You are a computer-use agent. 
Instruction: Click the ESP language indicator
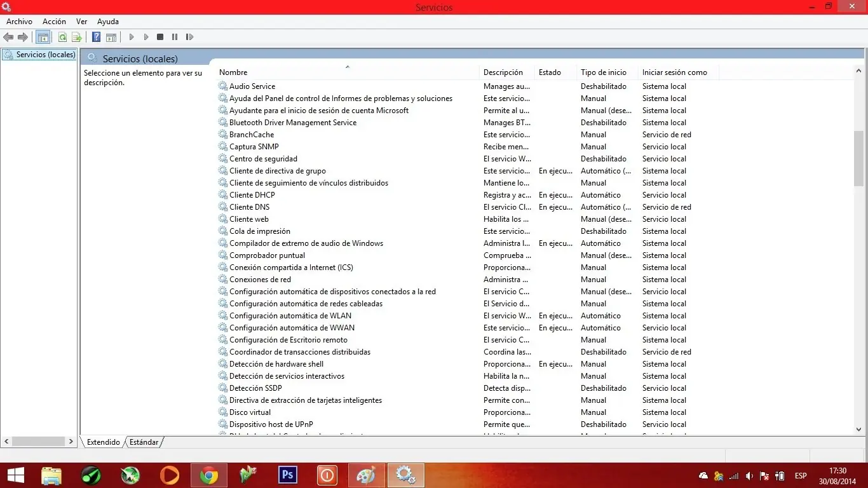click(801, 476)
